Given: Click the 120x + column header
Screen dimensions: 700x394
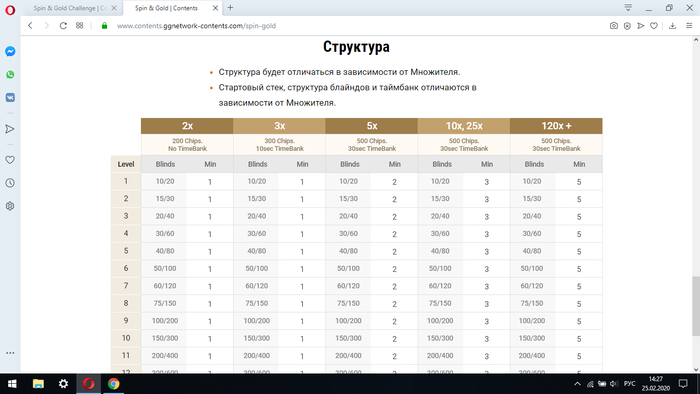Looking at the screenshot, I should [556, 126].
